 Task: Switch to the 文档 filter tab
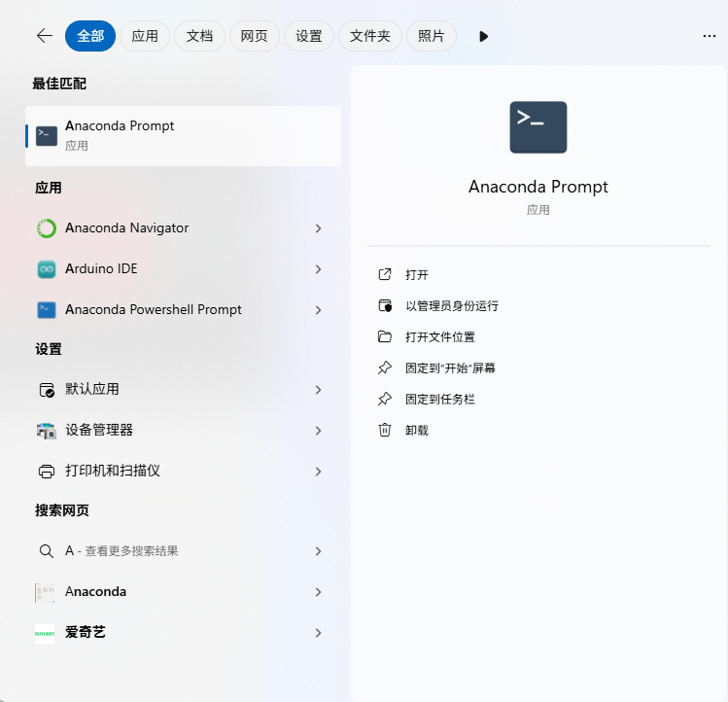point(199,36)
